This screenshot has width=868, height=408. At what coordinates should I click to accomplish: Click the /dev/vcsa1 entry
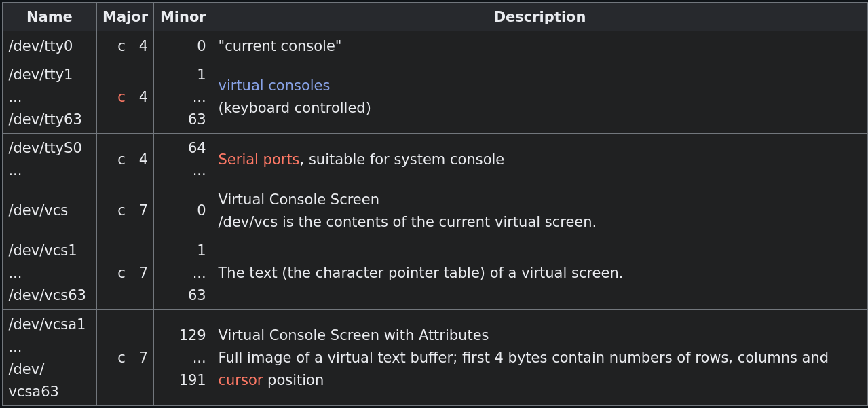[47, 324]
